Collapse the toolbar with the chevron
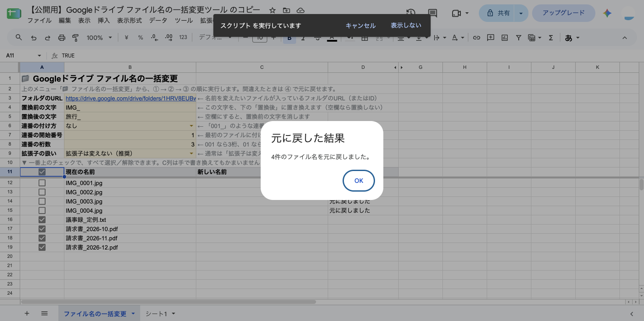Image resolution: width=644 pixels, height=321 pixels. (625, 38)
